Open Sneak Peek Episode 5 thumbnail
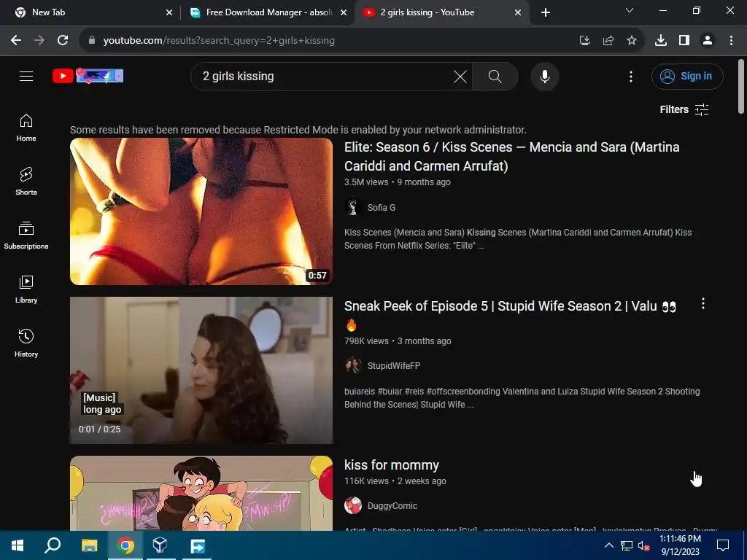The image size is (747, 560). pos(201,370)
